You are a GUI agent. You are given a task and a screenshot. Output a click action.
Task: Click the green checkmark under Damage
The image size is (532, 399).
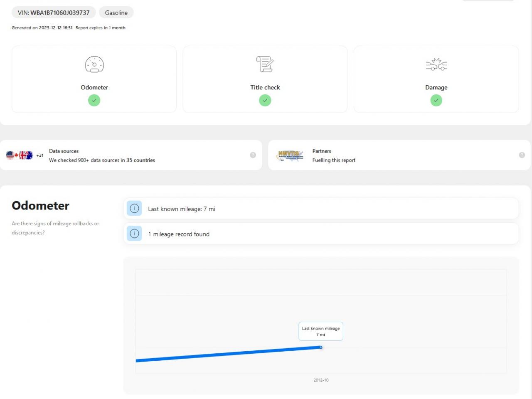[436, 100]
